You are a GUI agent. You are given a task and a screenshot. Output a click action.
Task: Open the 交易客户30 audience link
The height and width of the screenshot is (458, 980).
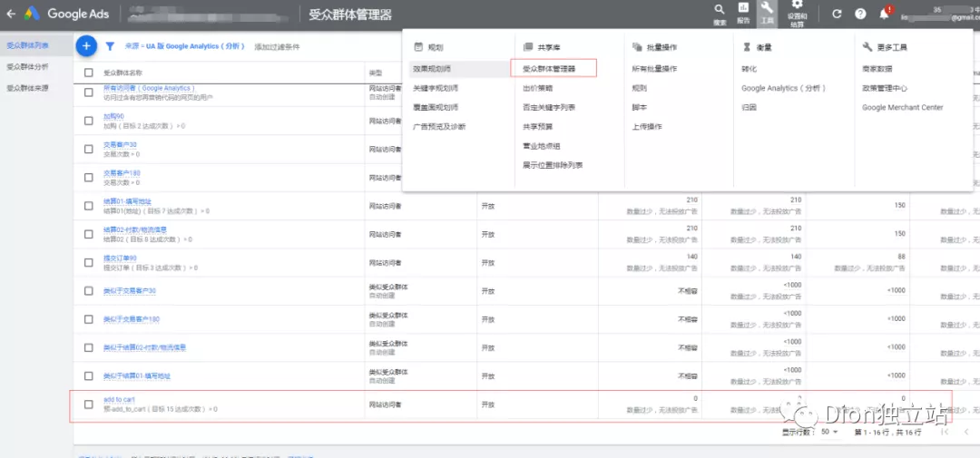pos(120,145)
